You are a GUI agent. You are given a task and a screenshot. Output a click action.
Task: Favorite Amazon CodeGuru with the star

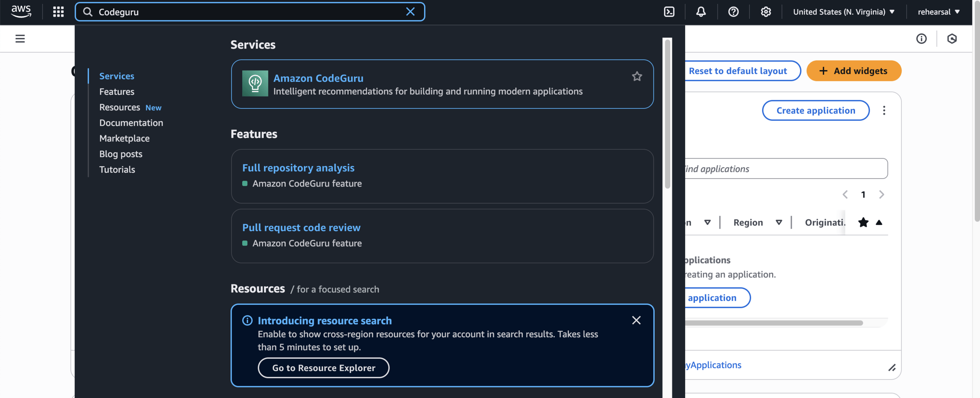[637, 76]
